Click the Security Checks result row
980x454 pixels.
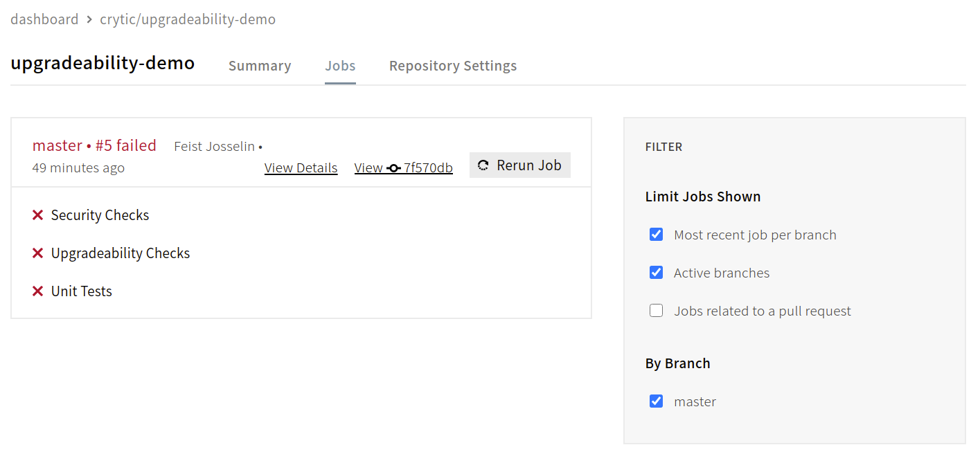tap(100, 215)
